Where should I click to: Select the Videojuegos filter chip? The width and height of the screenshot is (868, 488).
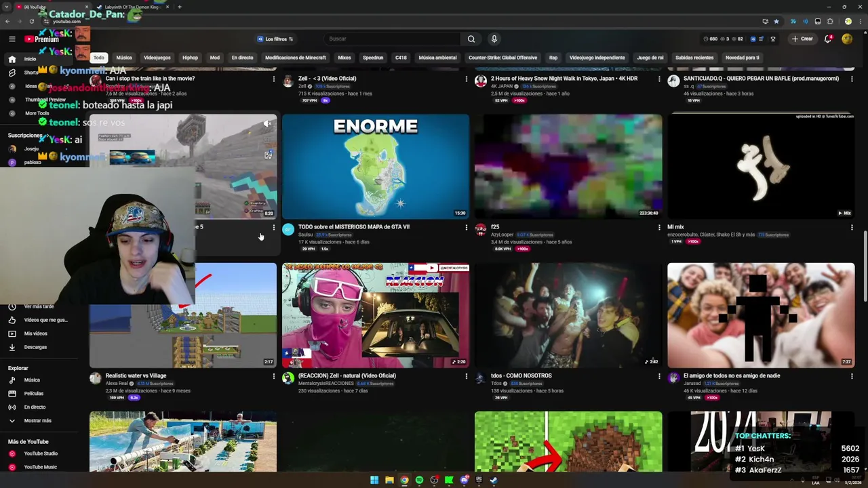tap(157, 58)
